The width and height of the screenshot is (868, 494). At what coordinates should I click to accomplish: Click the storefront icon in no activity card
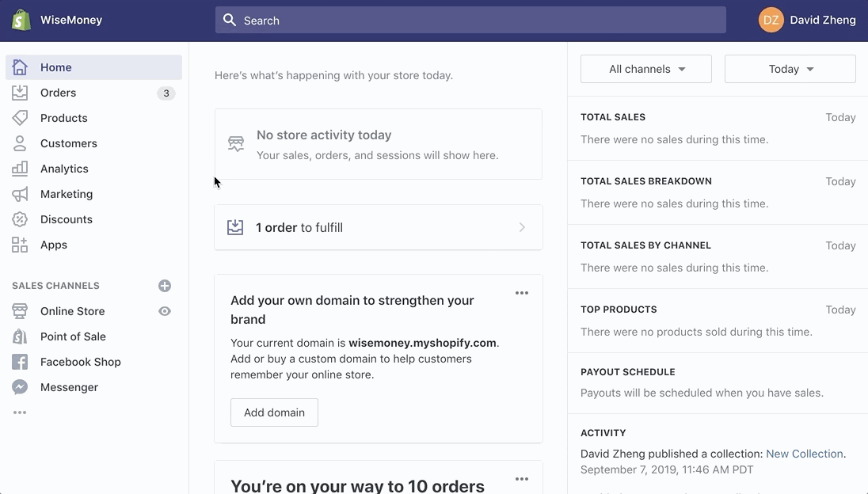point(236,144)
